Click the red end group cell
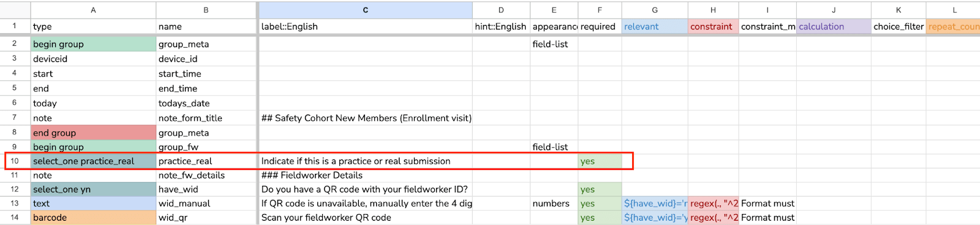 coord(94,132)
